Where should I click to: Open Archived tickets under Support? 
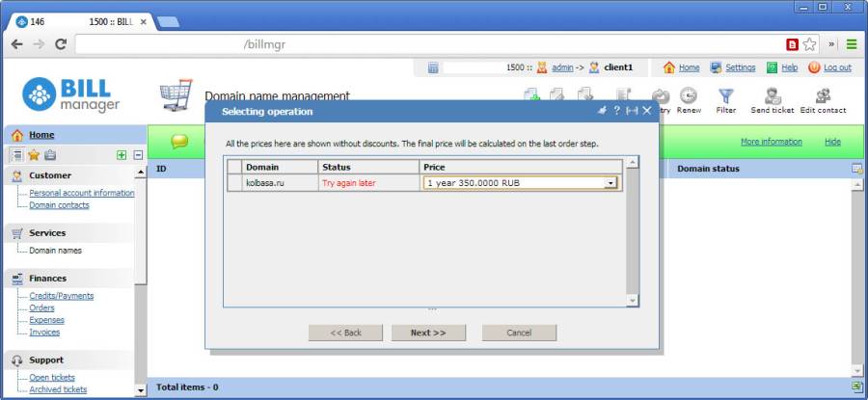point(58,390)
